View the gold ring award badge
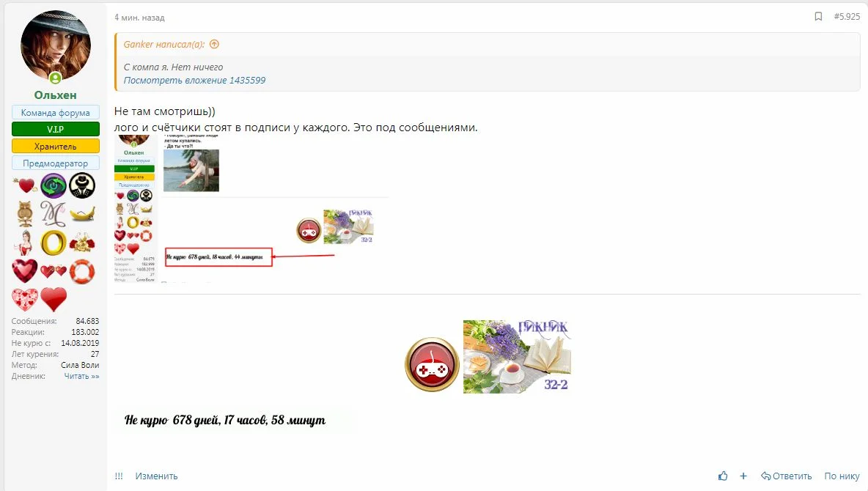Image resolution: width=868 pixels, height=491 pixels. point(54,243)
